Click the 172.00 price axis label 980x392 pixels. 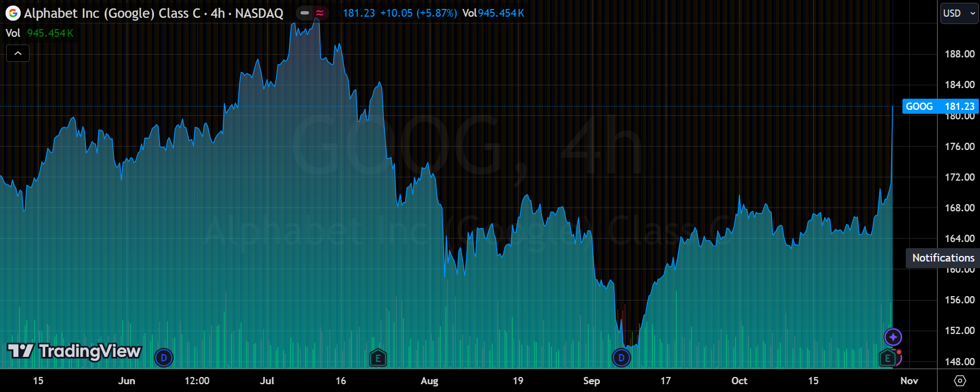[960, 177]
